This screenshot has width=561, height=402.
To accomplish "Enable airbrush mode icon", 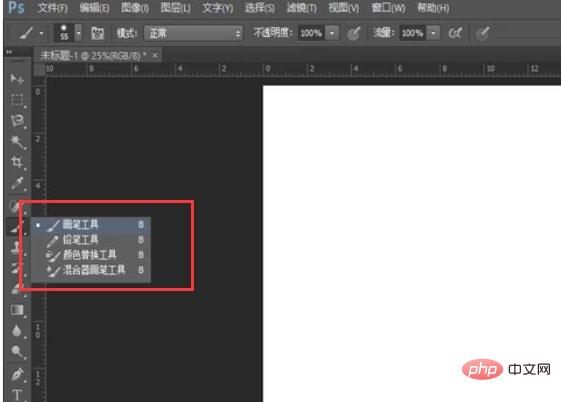I will click(x=455, y=33).
